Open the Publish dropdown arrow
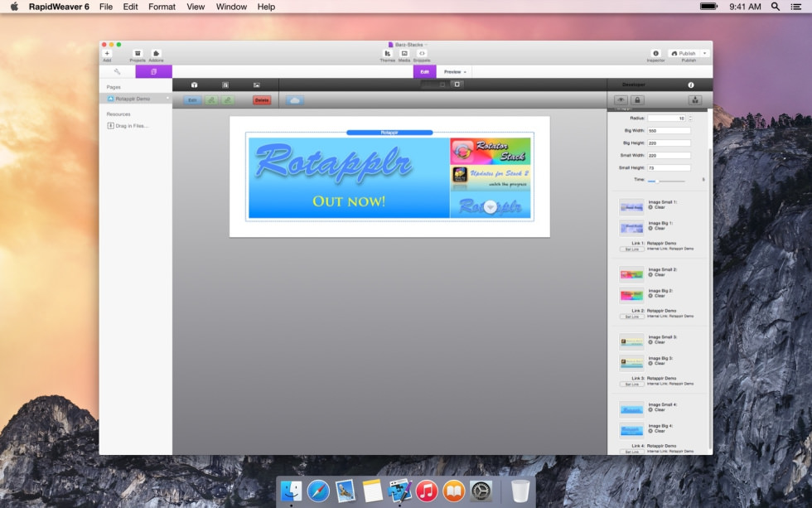This screenshot has width=812, height=508. [x=705, y=53]
